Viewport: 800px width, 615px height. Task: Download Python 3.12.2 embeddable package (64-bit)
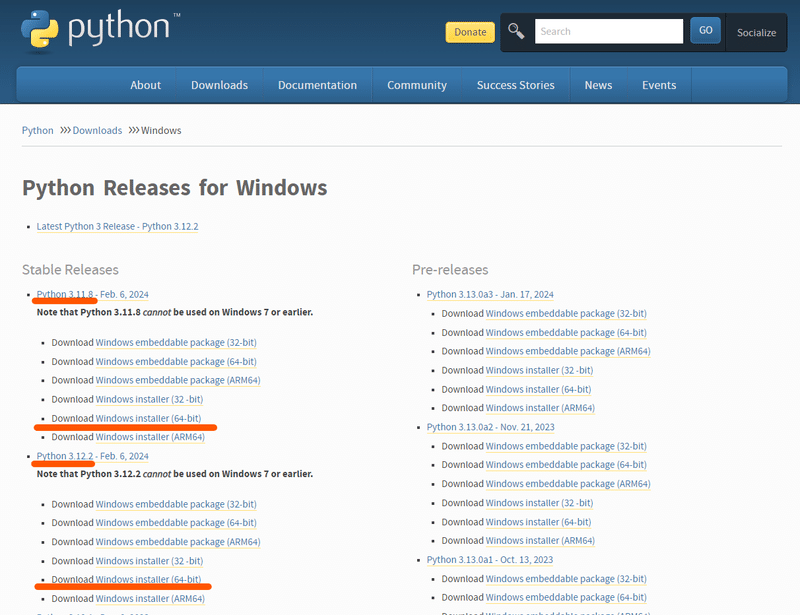176,523
